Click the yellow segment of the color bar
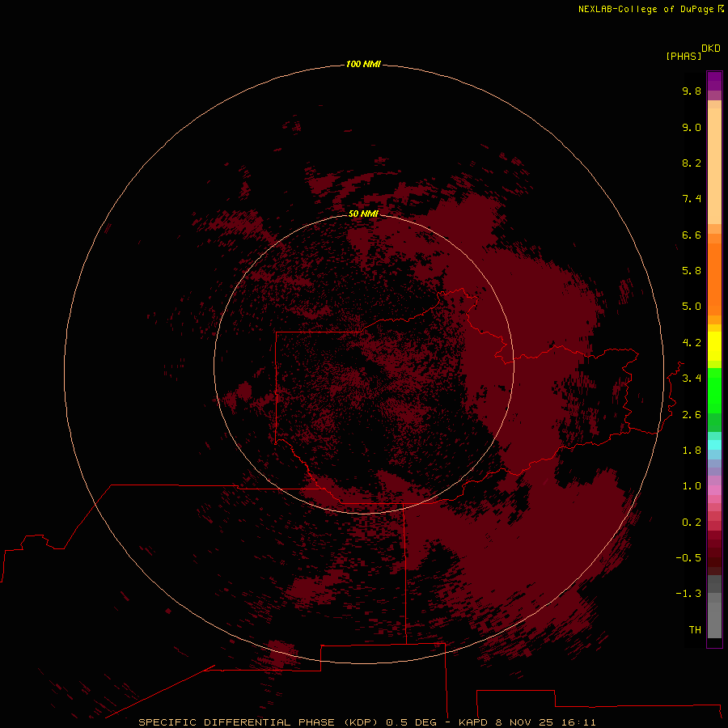The width and height of the screenshot is (728, 728). pos(714,346)
